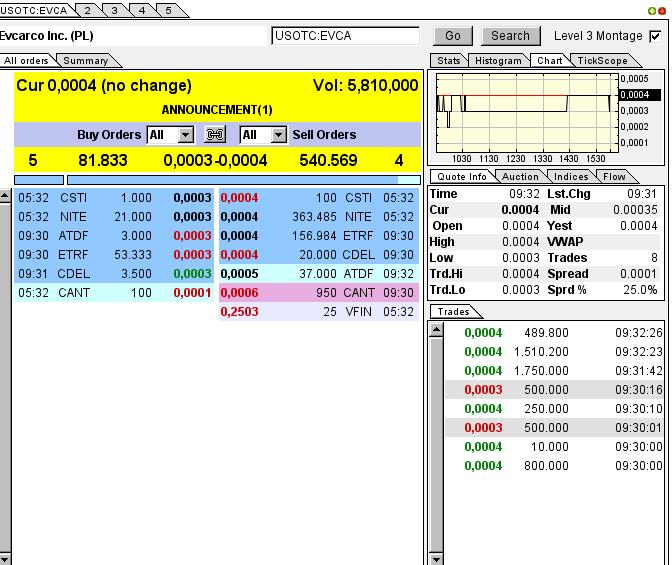The width and height of the screenshot is (672, 565).
Task: Select the Quote Info tab
Action: (x=462, y=177)
